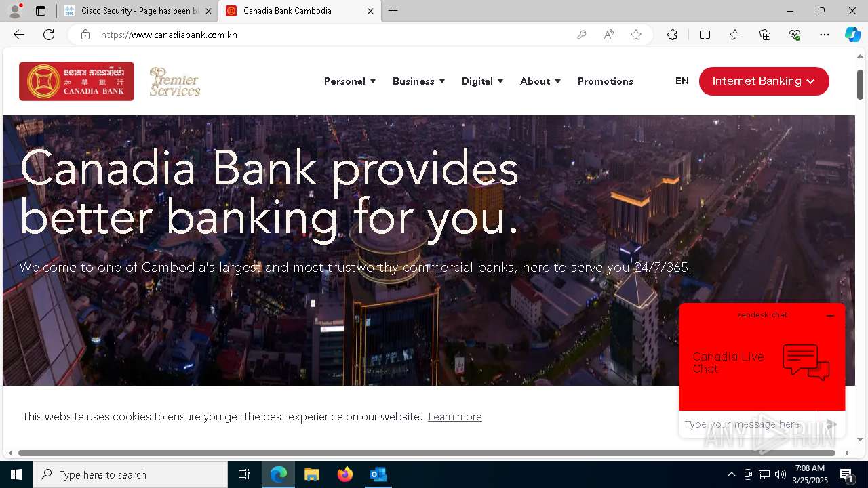This screenshot has height=488, width=868.
Task: Open the Extensions puzzle icon
Action: (x=672, y=35)
